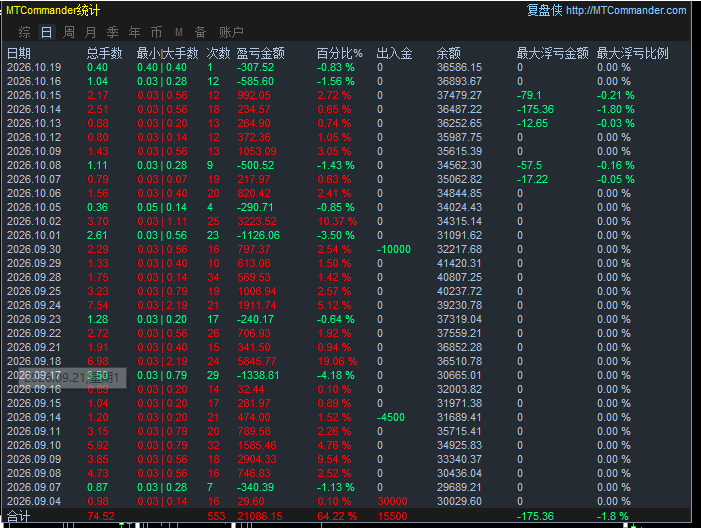Click total trade count 553

pos(216,516)
